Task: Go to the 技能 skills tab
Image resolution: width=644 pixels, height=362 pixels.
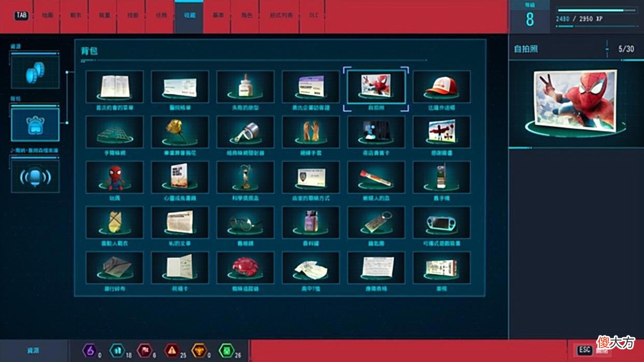Action: click(132, 16)
